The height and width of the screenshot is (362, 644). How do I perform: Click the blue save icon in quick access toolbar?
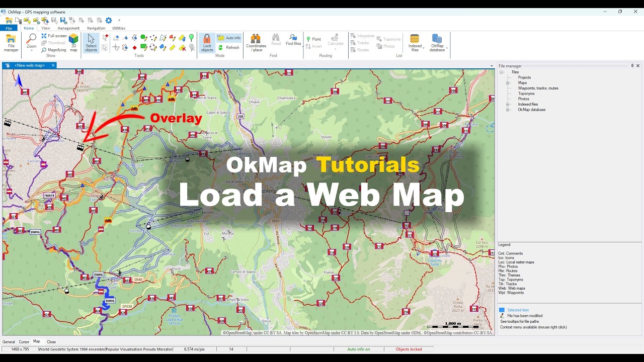(63, 20)
